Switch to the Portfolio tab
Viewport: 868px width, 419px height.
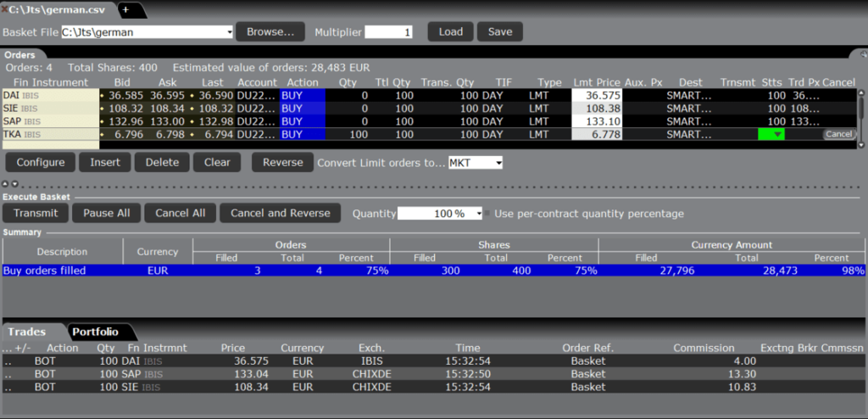[95, 332]
